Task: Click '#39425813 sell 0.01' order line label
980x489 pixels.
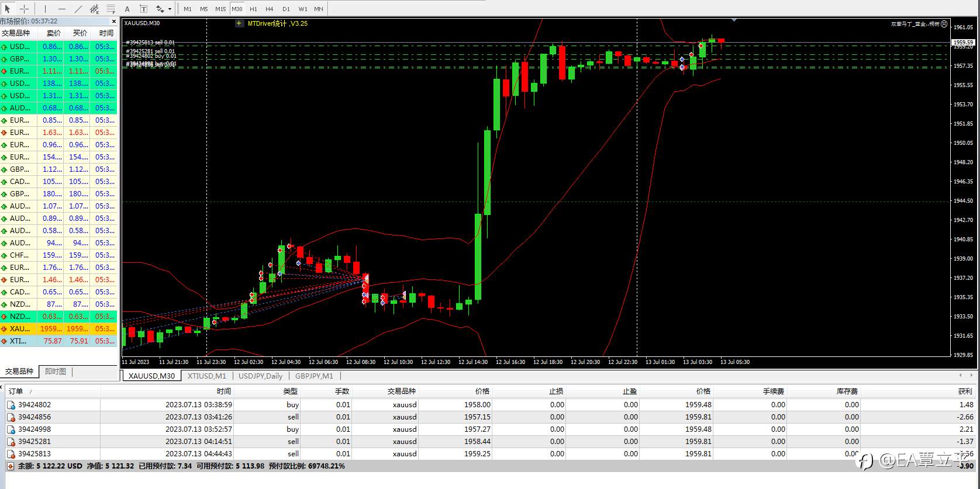Action: point(150,43)
